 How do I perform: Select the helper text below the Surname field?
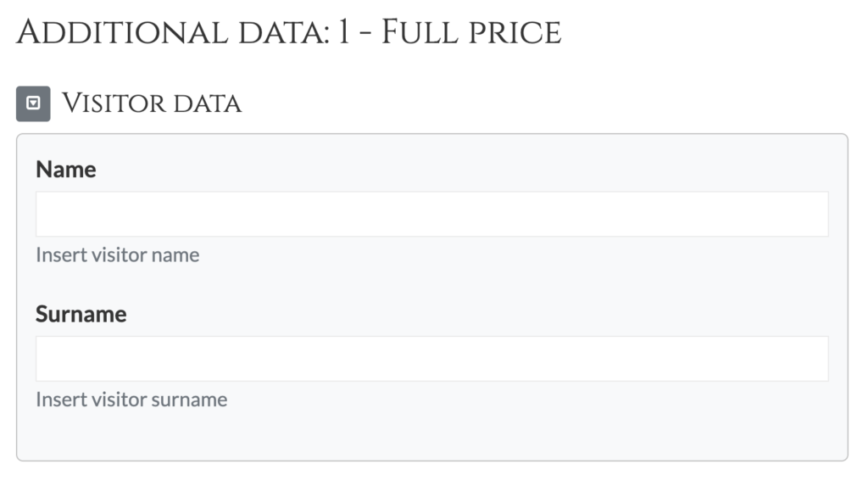pos(131,400)
